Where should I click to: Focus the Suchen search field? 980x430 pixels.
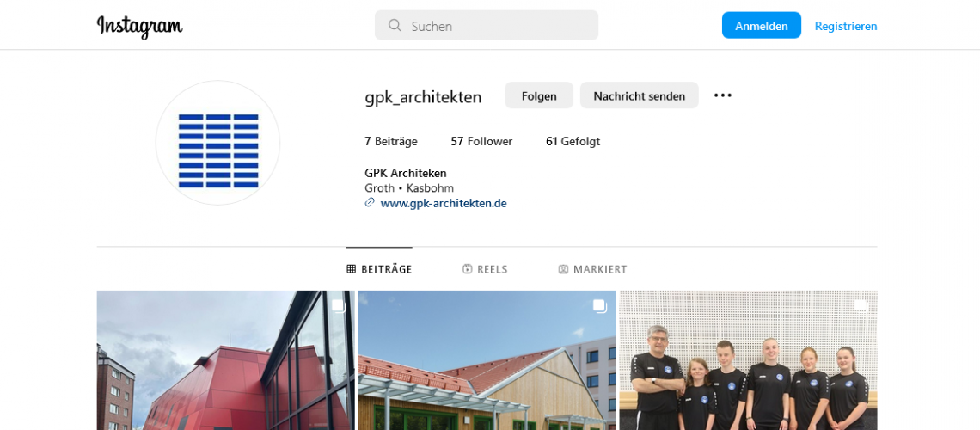(487, 26)
